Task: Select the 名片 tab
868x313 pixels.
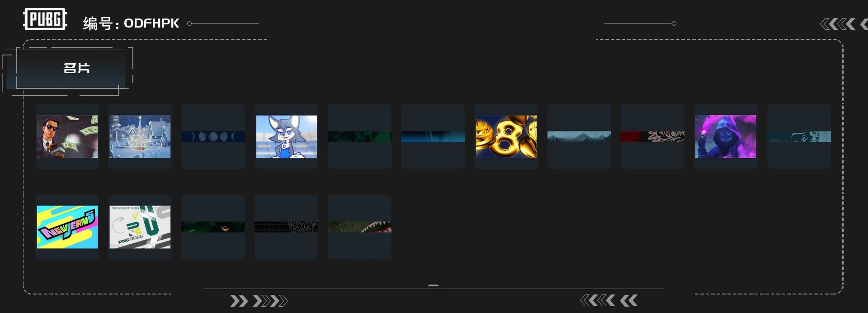Action: 71,68
